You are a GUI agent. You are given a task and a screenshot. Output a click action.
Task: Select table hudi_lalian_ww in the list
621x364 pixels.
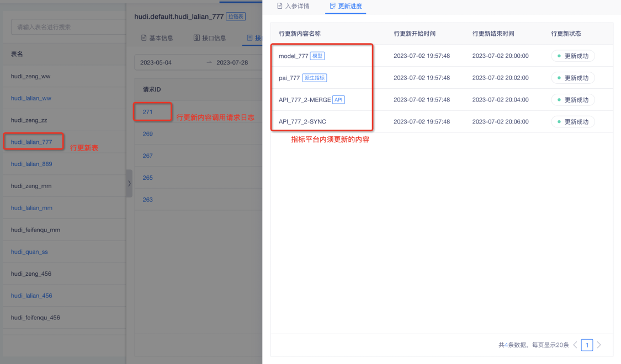pos(31,98)
